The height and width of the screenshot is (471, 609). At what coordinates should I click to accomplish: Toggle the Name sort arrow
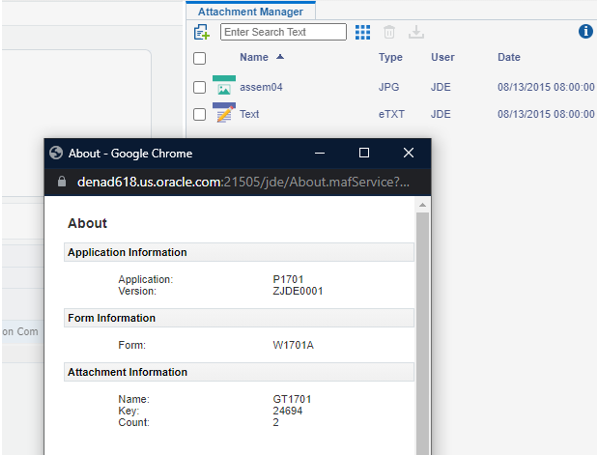click(x=280, y=57)
